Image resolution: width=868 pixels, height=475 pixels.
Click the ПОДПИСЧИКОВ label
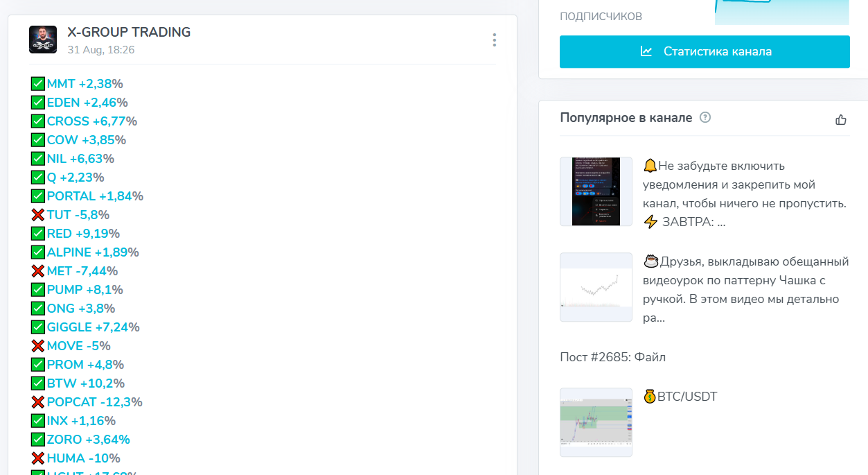(601, 16)
